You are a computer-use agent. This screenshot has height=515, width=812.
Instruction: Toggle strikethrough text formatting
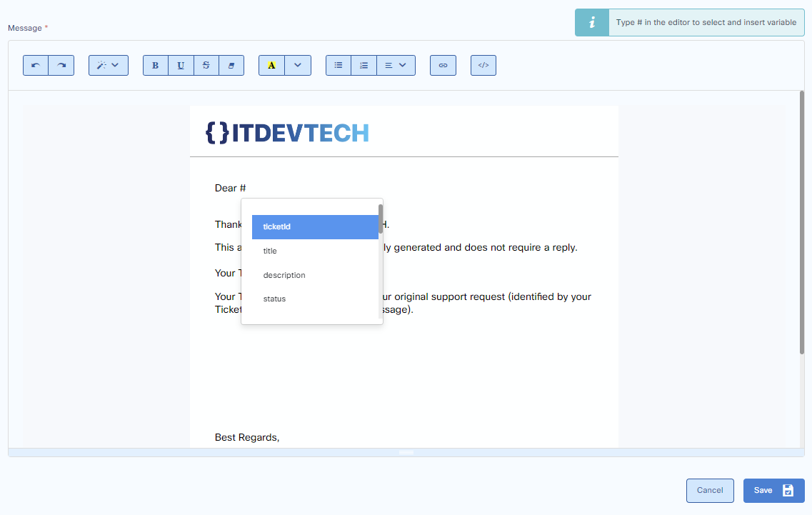206,65
